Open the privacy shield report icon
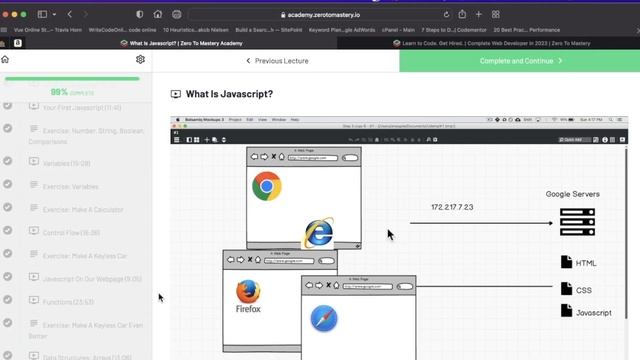 pyautogui.click(x=140, y=14)
